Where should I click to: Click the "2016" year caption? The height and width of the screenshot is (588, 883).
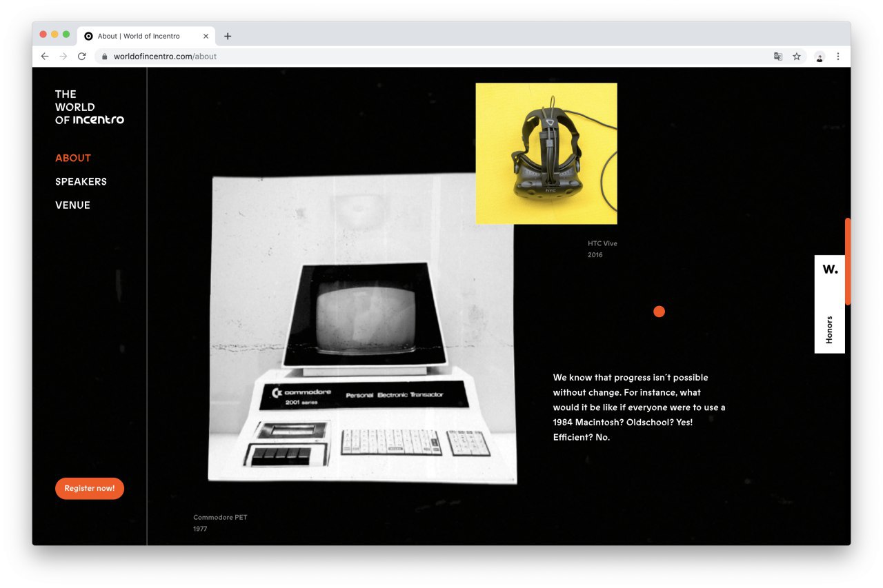(x=595, y=255)
